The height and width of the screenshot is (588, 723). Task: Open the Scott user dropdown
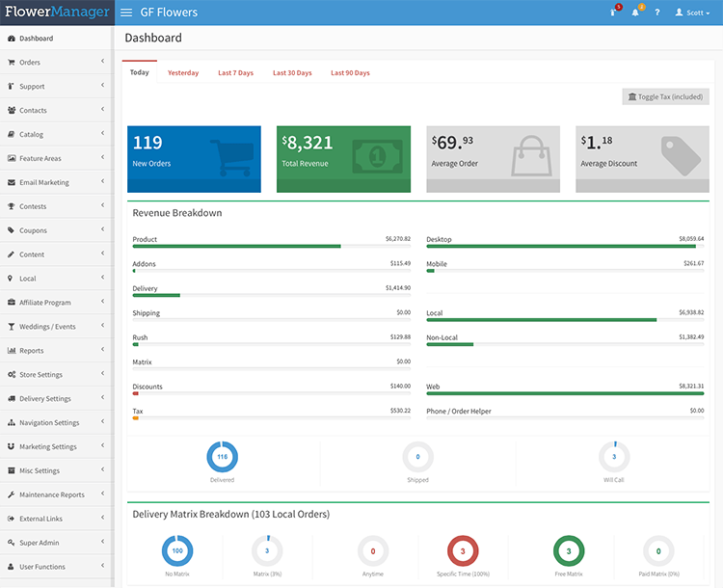point(692,13)
